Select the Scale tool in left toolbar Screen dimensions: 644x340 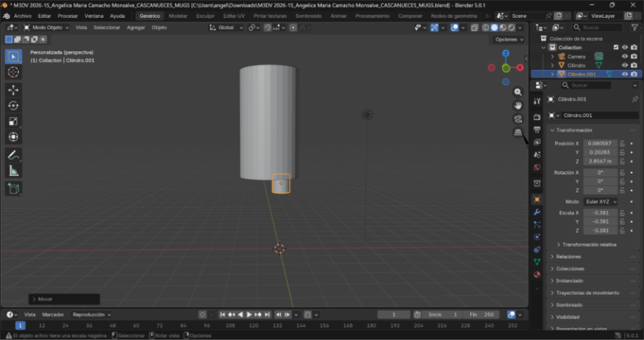point(13,121)
